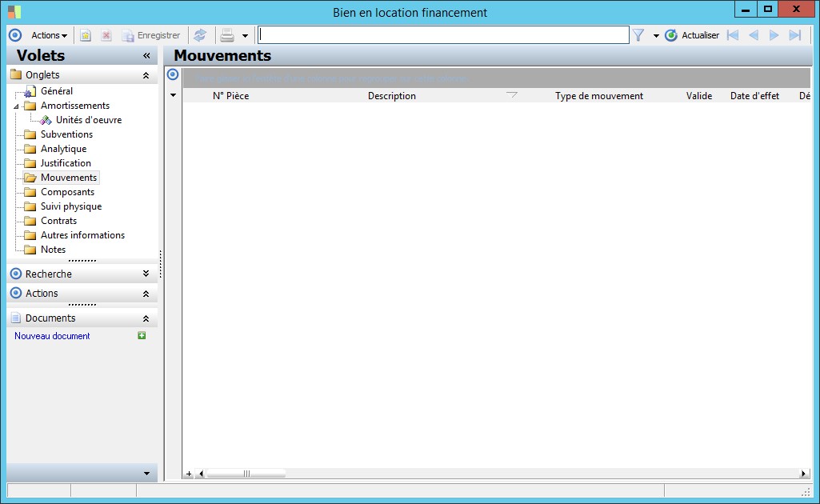The width and height of the screenshot is (820, 504).
Task: Open the Notes folder
Action: pos(53,250)
